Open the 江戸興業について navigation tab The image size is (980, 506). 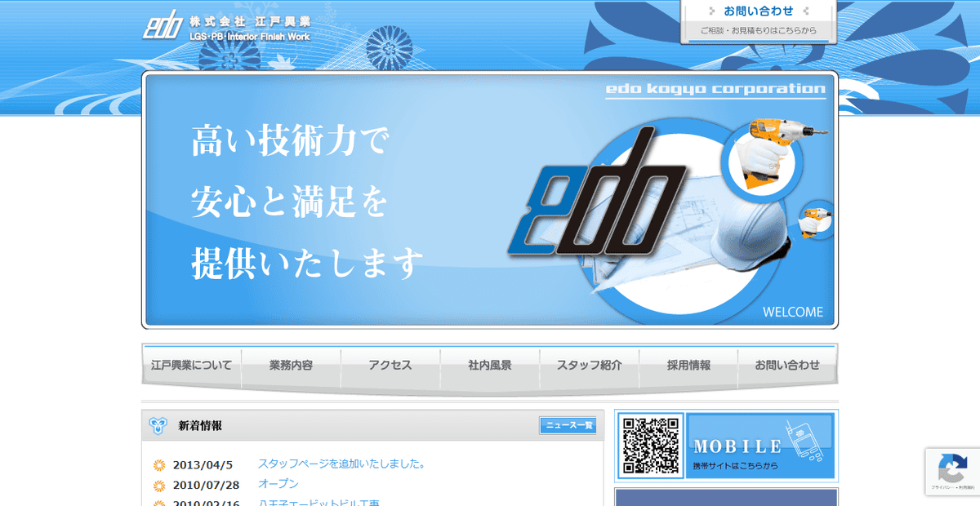[190, 366]
